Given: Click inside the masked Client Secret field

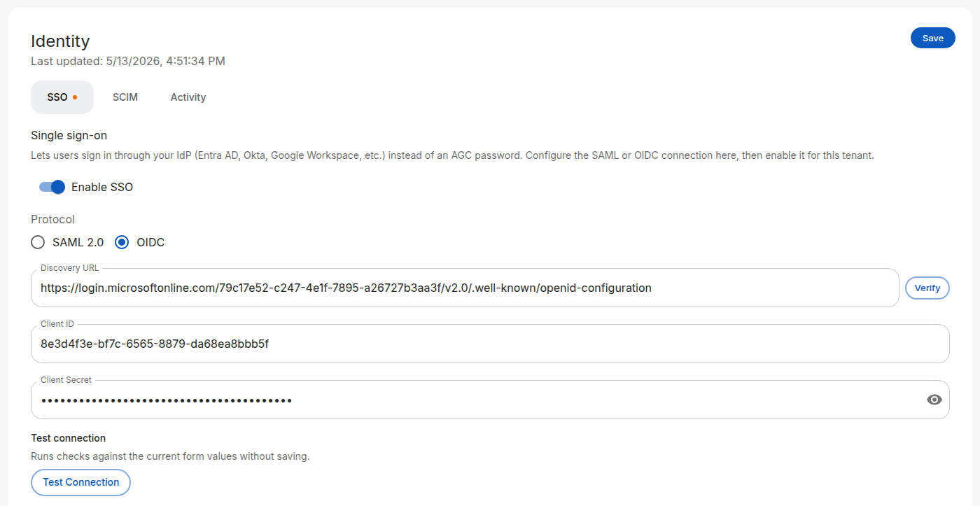Looking at the screenshot, I should point(476,400).
